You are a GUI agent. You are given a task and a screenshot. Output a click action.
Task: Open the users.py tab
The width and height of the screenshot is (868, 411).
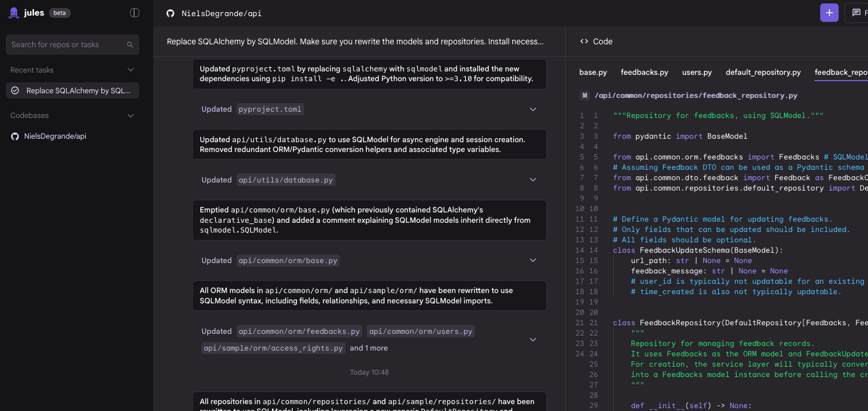point(696,72)
